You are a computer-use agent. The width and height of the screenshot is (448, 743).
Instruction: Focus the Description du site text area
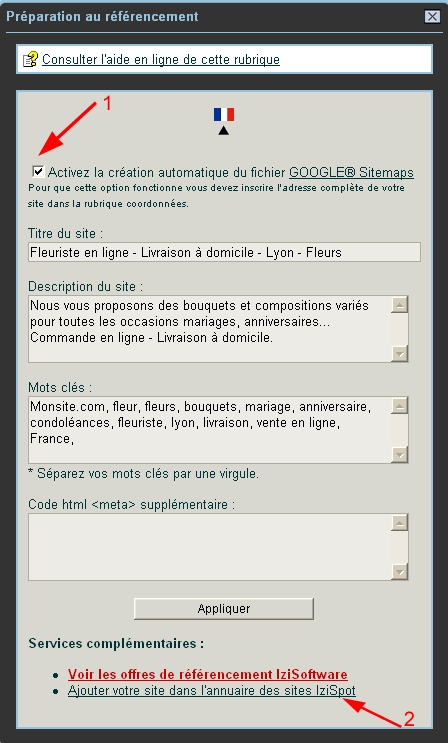210,329
